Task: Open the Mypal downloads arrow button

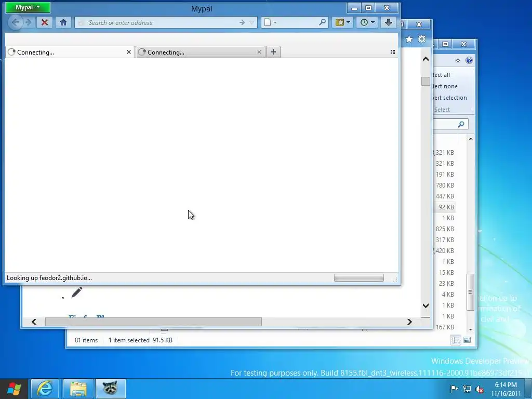Action: 389,23
